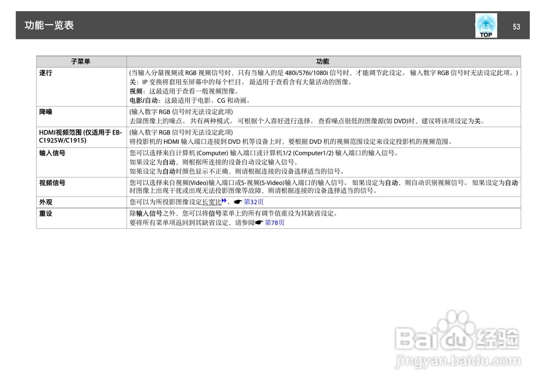Select the 逐行 submenu cell
Screen dimensions: 555x392
[x=82, y=87]
